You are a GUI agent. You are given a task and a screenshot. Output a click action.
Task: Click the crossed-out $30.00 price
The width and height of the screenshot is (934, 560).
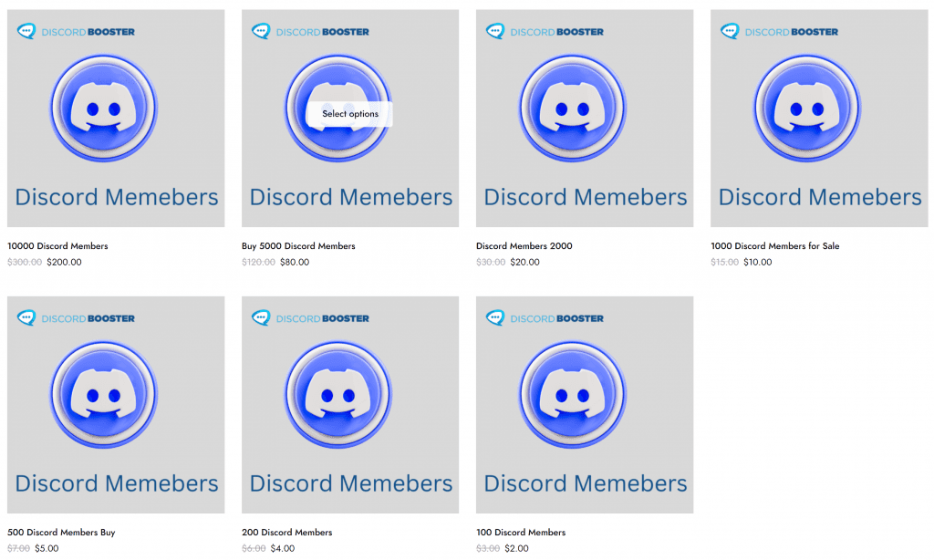[x=491, y=262]
